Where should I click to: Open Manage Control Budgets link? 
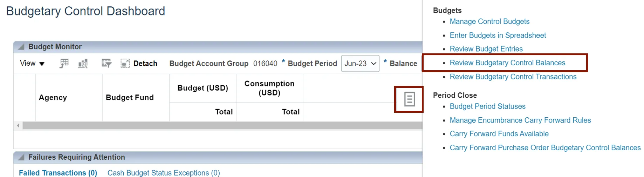489,21
